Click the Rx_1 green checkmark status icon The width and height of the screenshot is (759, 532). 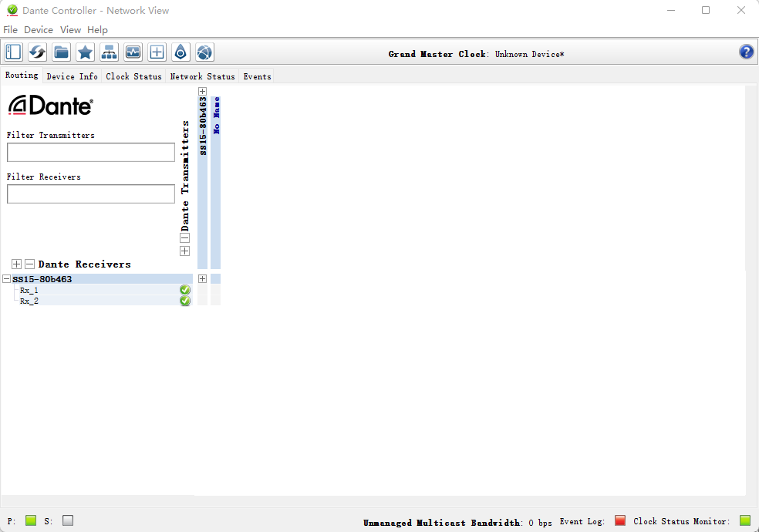[x=185, y=290]
